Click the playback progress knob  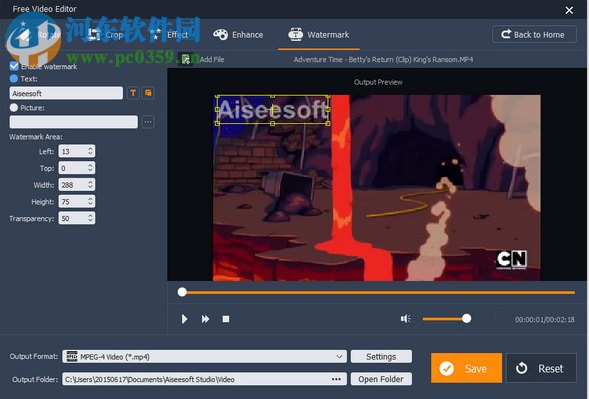[182, 292]
